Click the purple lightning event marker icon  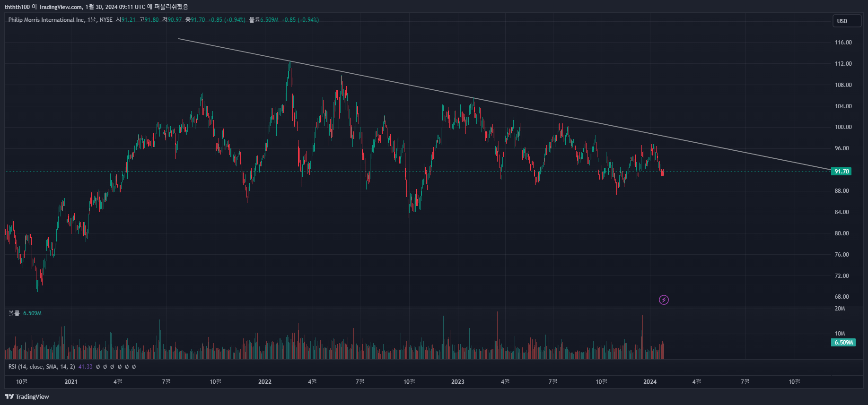(664, 300)
